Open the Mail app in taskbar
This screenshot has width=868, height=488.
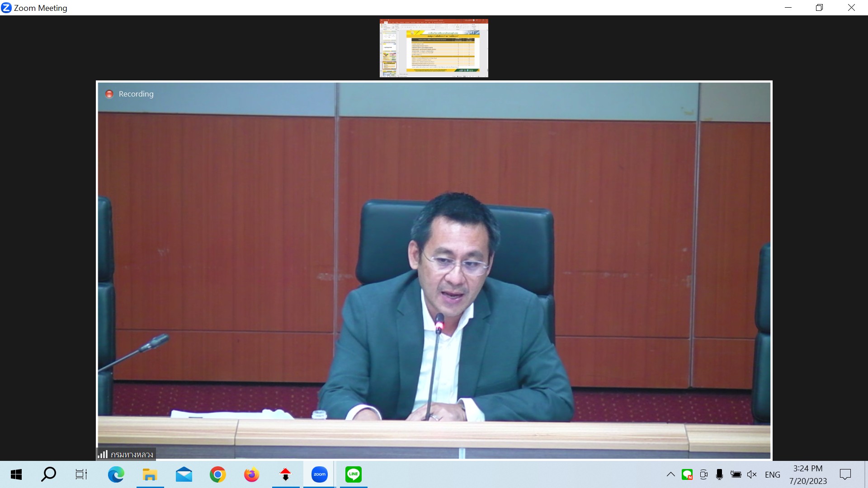[x=184, y=474]
